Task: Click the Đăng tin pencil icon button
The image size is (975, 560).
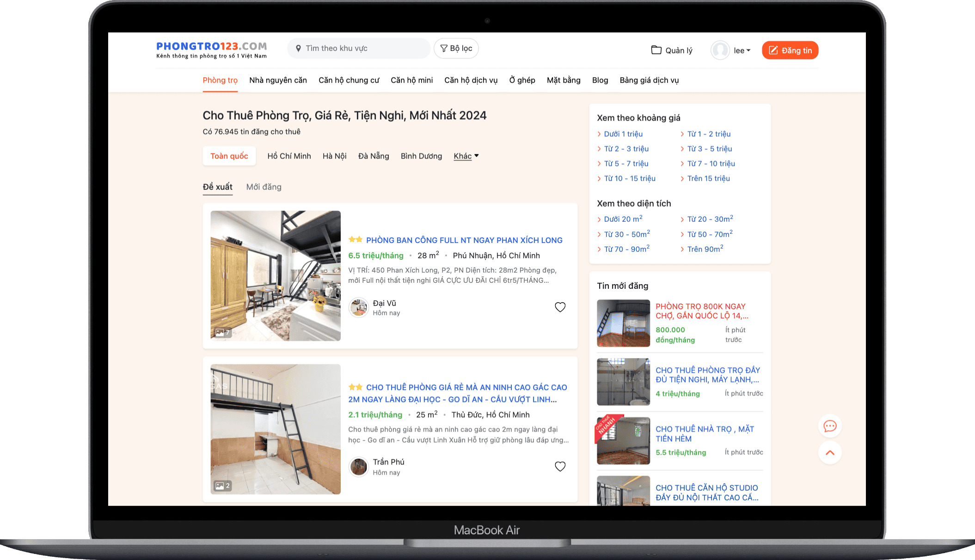Action: click(790, 50)
